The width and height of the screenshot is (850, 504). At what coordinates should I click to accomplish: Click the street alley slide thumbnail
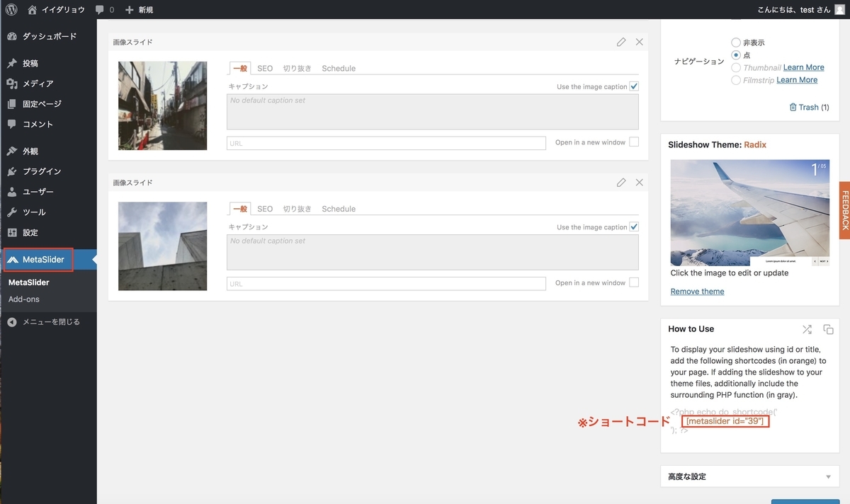[162, 105]
